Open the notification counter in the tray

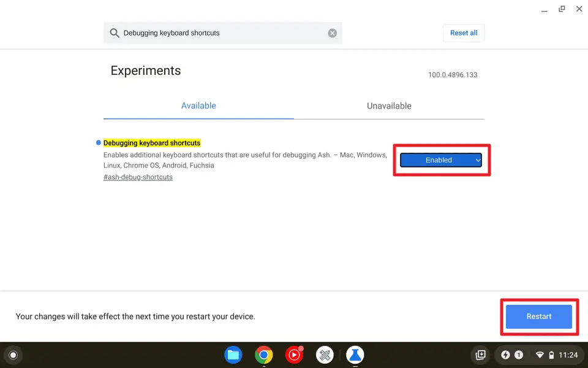click(519, 355)
